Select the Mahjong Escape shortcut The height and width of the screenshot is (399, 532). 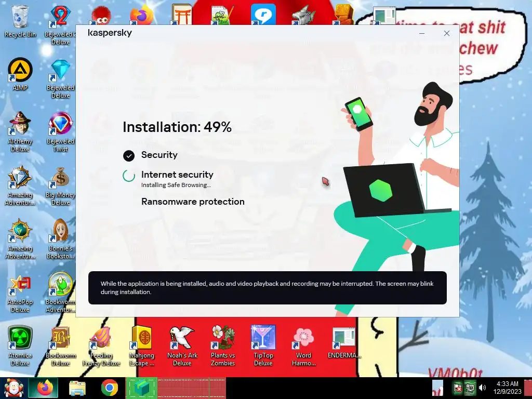(x=142, y=346)
